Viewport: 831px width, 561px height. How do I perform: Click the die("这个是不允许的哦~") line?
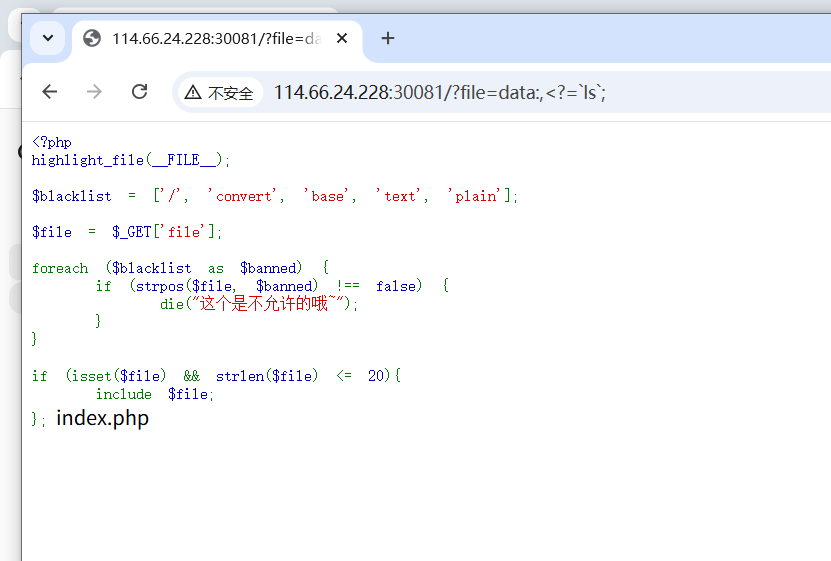pyautogui.click(x=259, y=304)
